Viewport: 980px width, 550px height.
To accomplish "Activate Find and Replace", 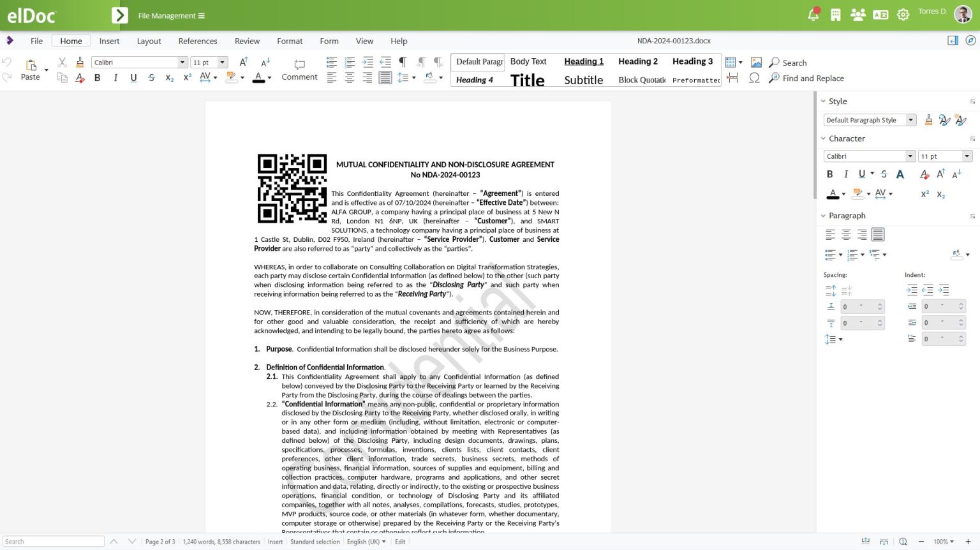I will pos(806,78).
